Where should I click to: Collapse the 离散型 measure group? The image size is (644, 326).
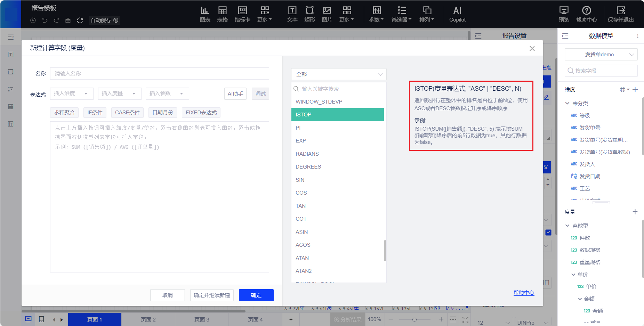pos(567,226)
